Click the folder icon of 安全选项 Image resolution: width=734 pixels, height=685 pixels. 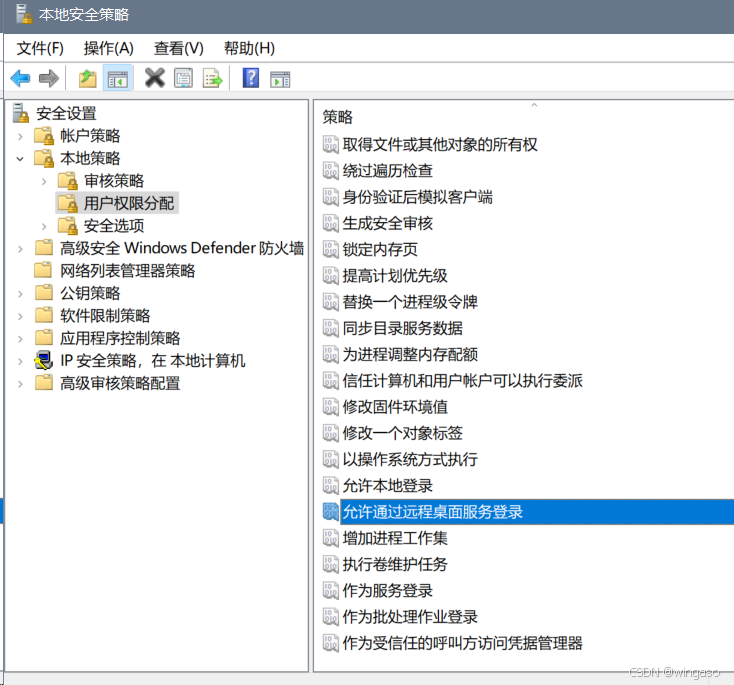pos(68,226)
